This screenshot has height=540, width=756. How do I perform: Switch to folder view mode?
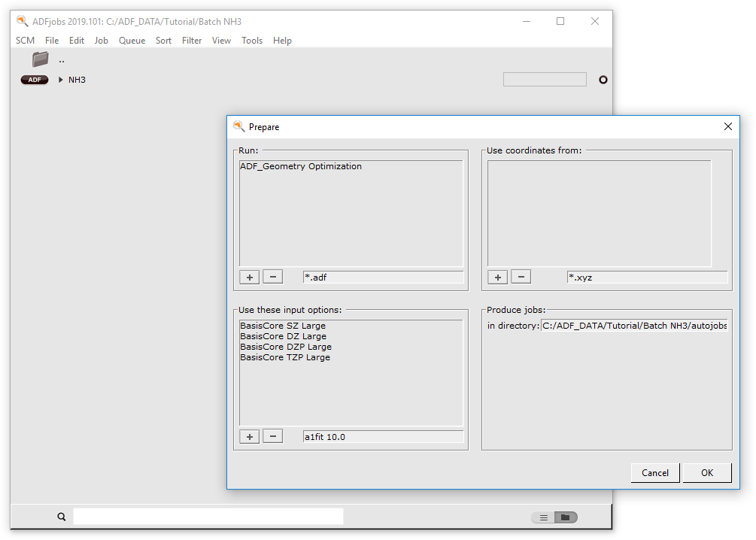click(563, 517)
